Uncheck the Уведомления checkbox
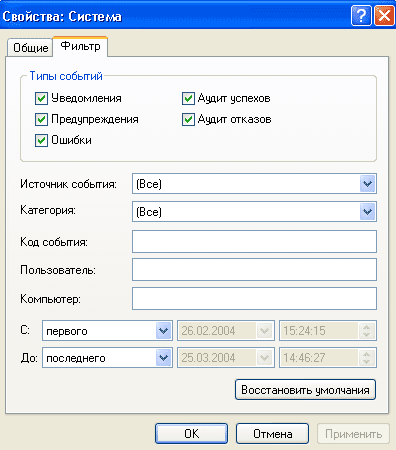 pos(41,99)
